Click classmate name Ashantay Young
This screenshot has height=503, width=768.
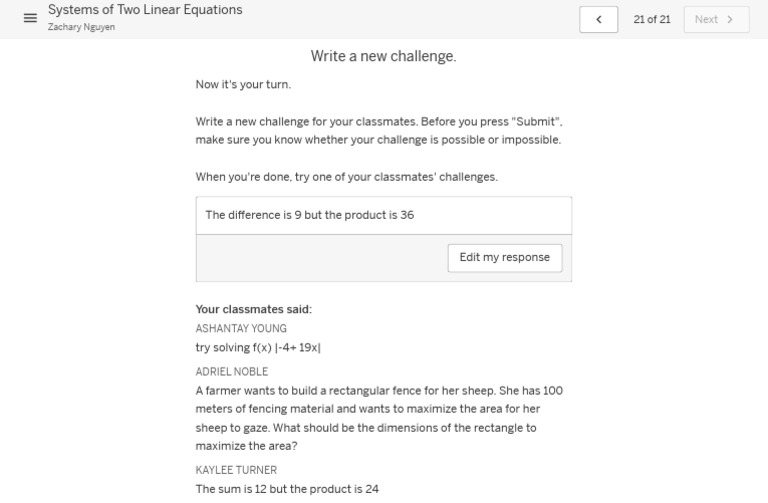coord(241,329)
